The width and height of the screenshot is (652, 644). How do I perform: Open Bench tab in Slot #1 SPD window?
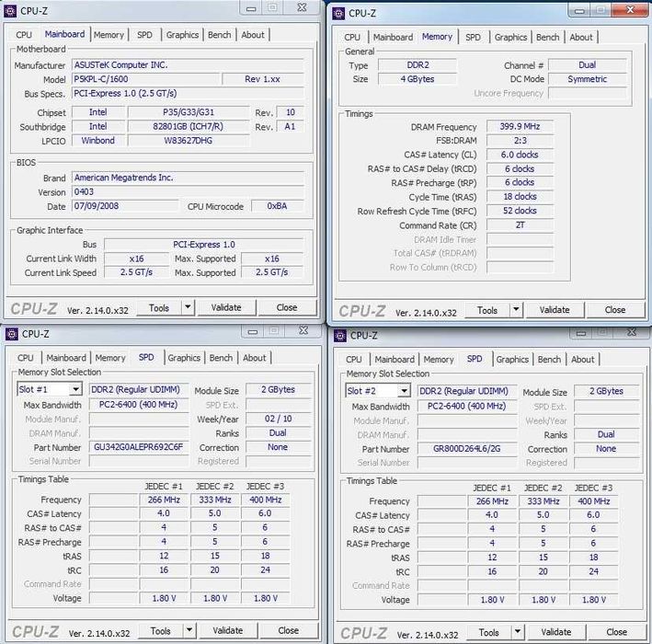[x=221, y=358]
